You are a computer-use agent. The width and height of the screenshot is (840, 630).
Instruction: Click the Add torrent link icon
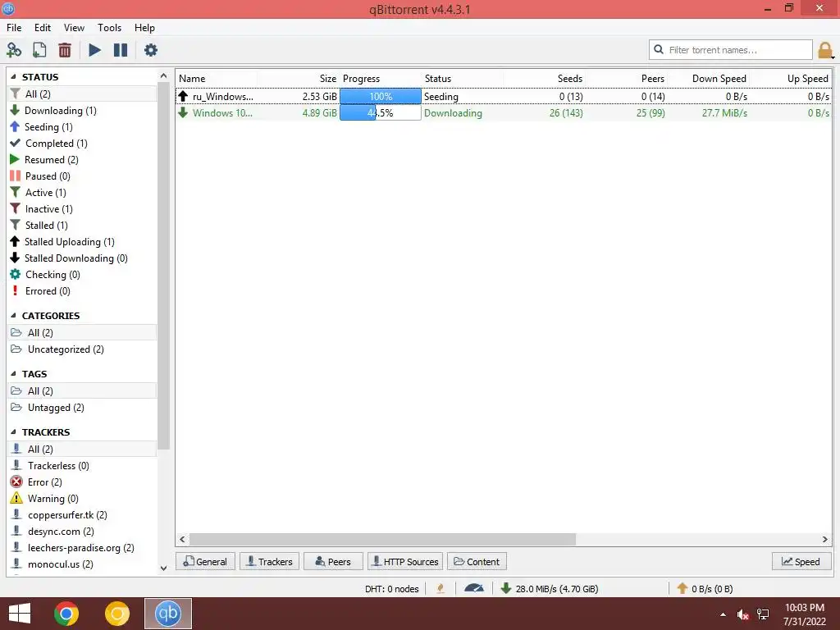point(14,50)
